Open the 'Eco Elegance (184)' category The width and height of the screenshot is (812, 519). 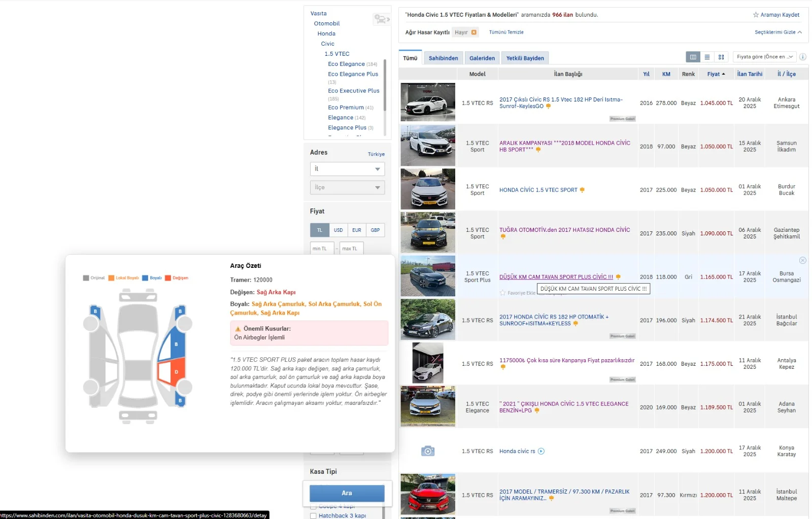(x=353, y=64)
